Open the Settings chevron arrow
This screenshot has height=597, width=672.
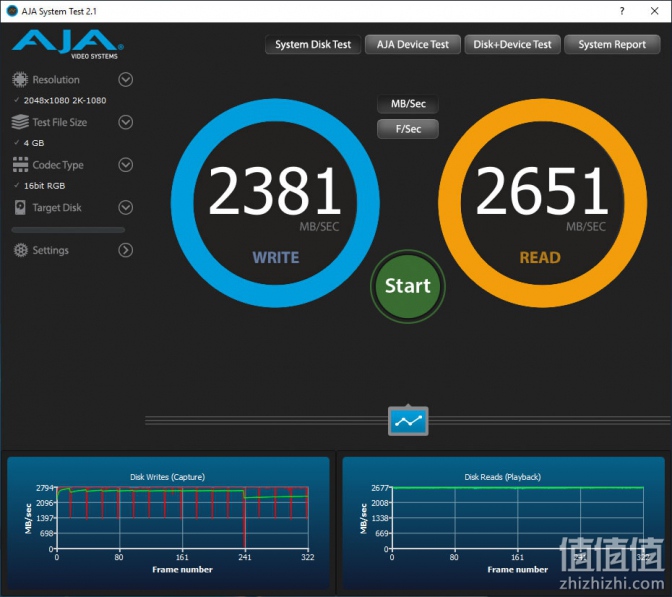pos(126,250)
